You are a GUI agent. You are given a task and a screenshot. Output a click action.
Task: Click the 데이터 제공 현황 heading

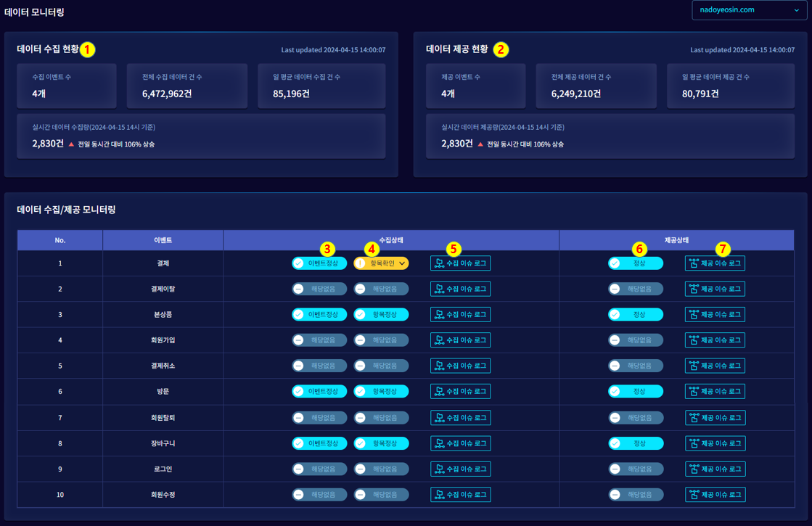[x=456, y=49]
